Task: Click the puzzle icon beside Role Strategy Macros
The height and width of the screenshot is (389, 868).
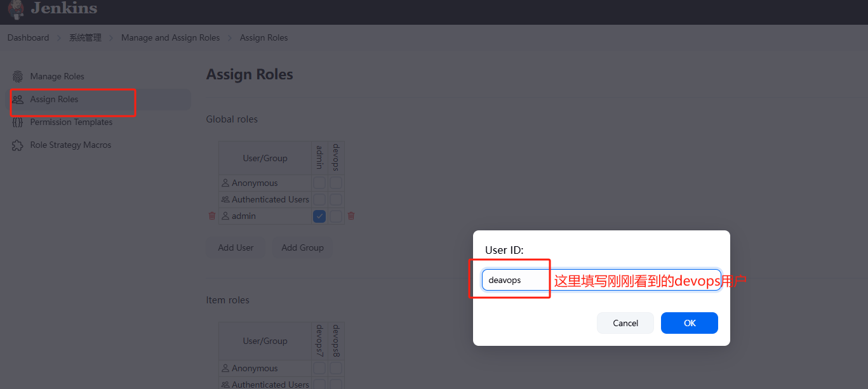Action: 18,145
